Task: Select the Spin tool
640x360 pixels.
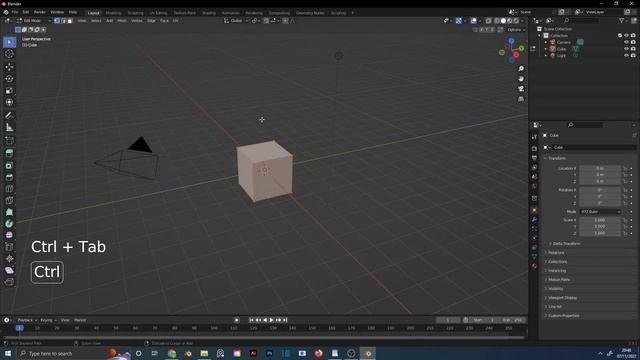Action: (9, 224)
